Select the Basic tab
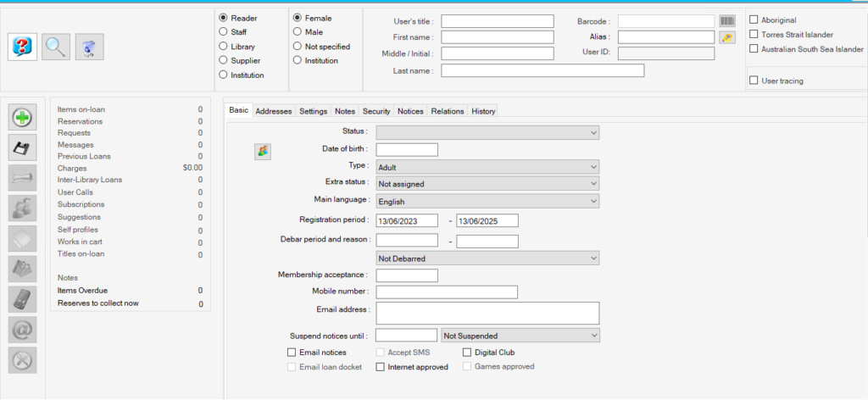 click(x=239, y=110)
